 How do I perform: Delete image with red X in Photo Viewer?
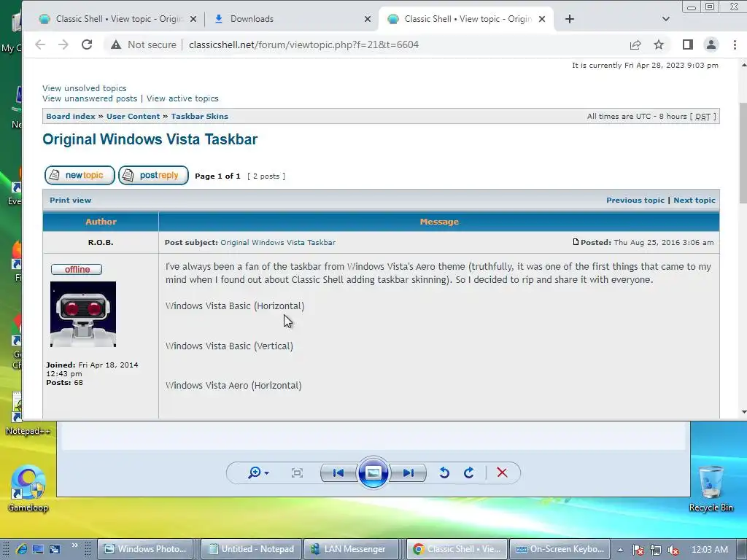coord(502,472)
